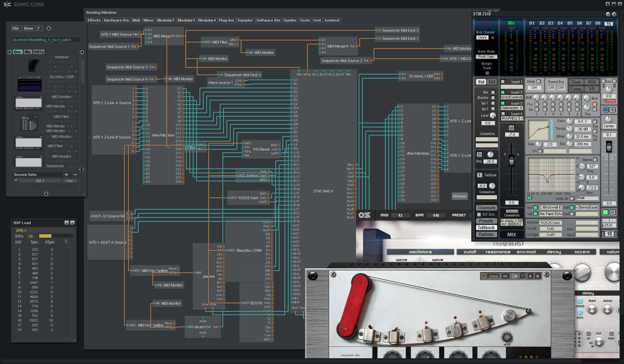
Task: Disable the Insert 2 green enable button
Action: click(503, 92)
